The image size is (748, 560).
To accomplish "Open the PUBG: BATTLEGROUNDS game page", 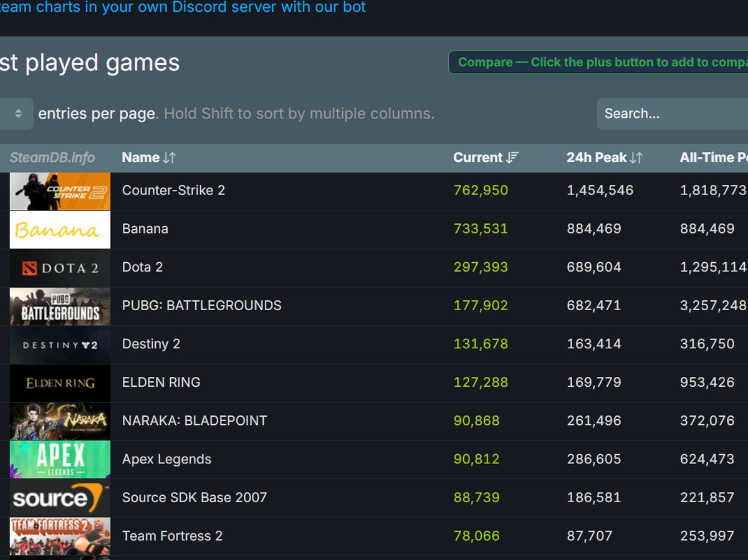I will tap(202, 305).
